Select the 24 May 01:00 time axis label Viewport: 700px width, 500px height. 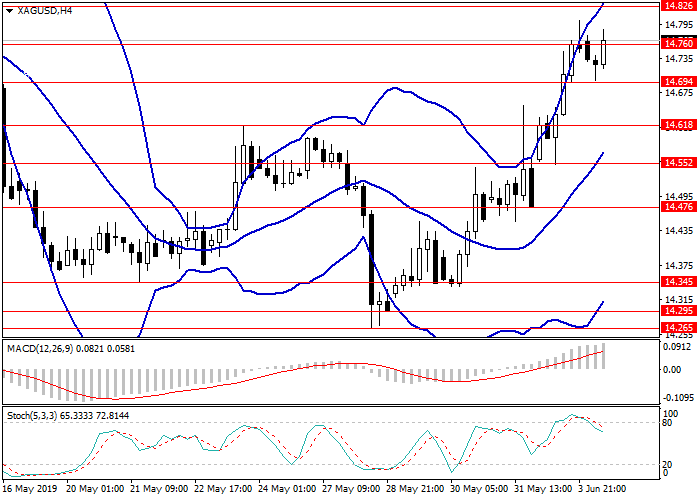point(286,490)
